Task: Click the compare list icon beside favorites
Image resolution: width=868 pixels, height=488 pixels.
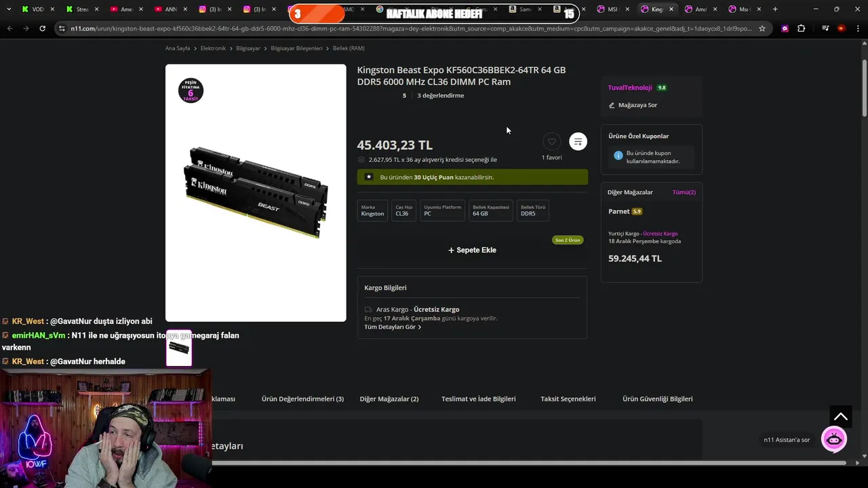Action: [x=578, y=142]
